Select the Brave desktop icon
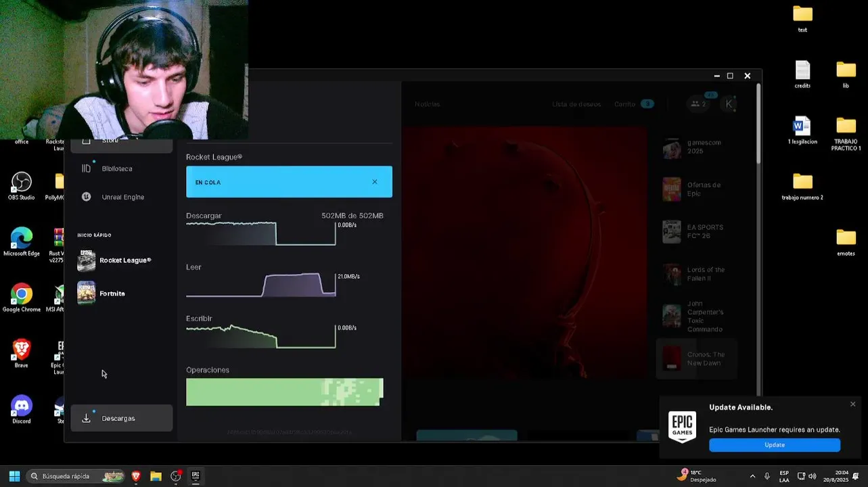The height and width of the screenshot is (487, 868). 22,354
